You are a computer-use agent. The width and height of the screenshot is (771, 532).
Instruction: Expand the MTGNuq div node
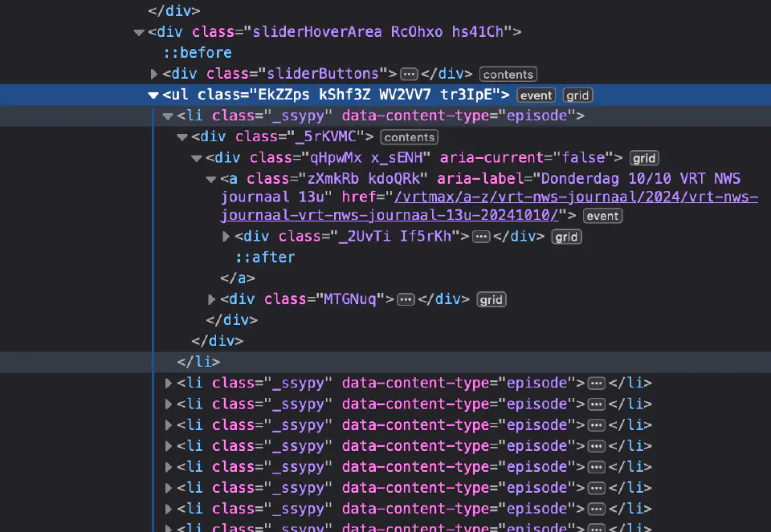(211, 299)
